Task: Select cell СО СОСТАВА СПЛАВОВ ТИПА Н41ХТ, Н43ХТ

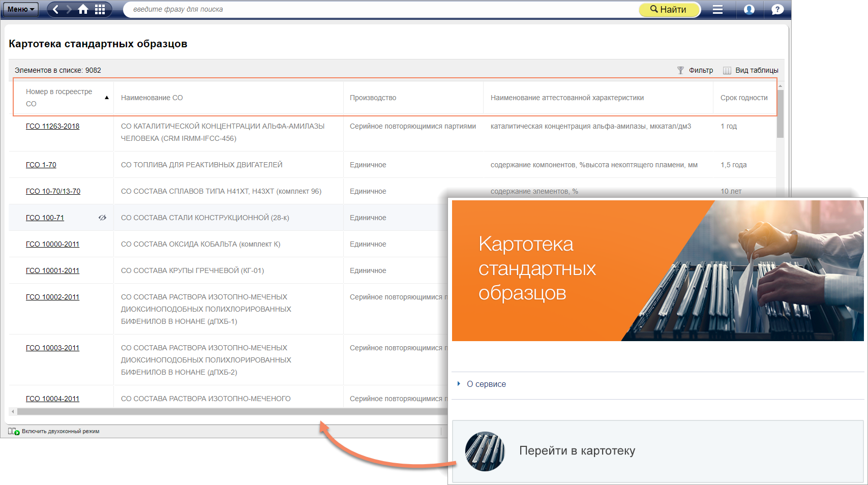Action: 221,191
